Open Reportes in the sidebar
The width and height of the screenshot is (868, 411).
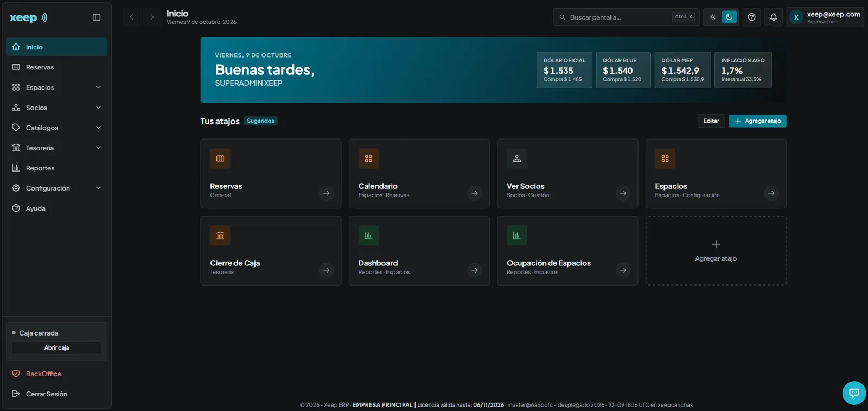57,168
